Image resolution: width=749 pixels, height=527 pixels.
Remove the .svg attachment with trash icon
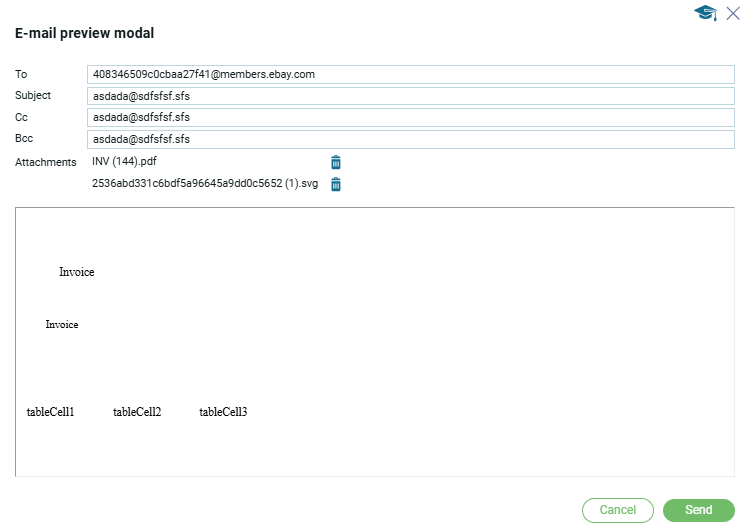336,184
